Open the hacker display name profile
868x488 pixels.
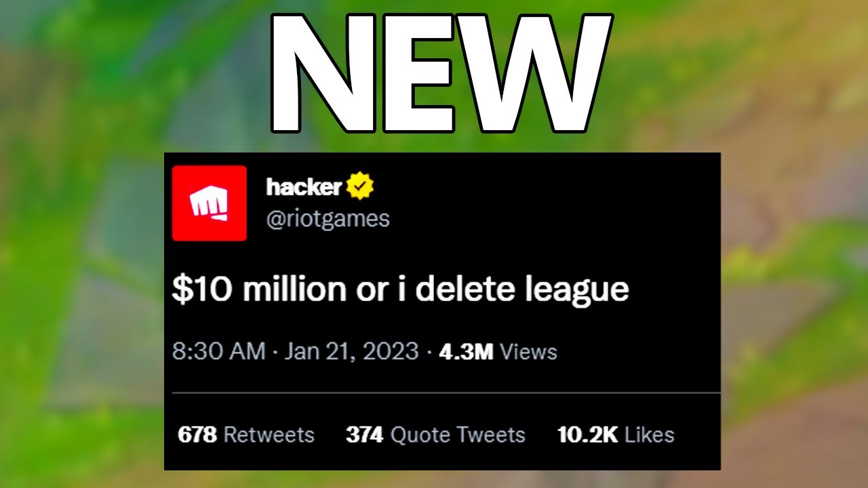[304, 187]
